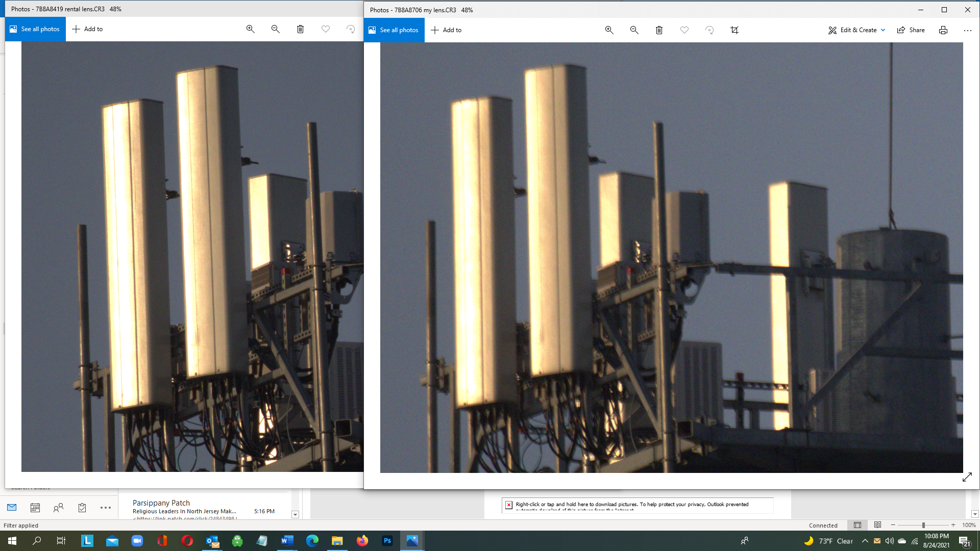Image resolution: width=980 pixels, height=551 pixels.
Task: Click zoom in magnifier in right Photos window
Action: pyautogui.click(x=609, y=30)
